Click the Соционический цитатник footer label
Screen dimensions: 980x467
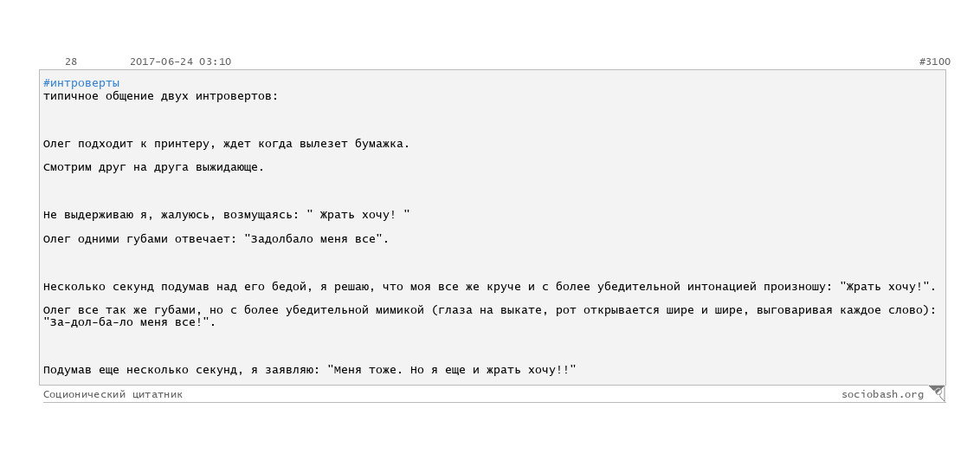113,394
